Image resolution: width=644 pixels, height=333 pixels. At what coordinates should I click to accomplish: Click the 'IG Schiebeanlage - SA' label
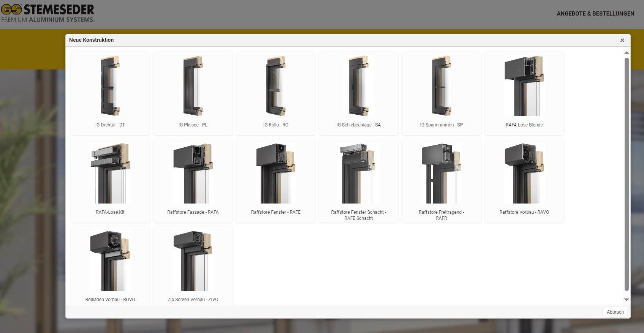359,125
